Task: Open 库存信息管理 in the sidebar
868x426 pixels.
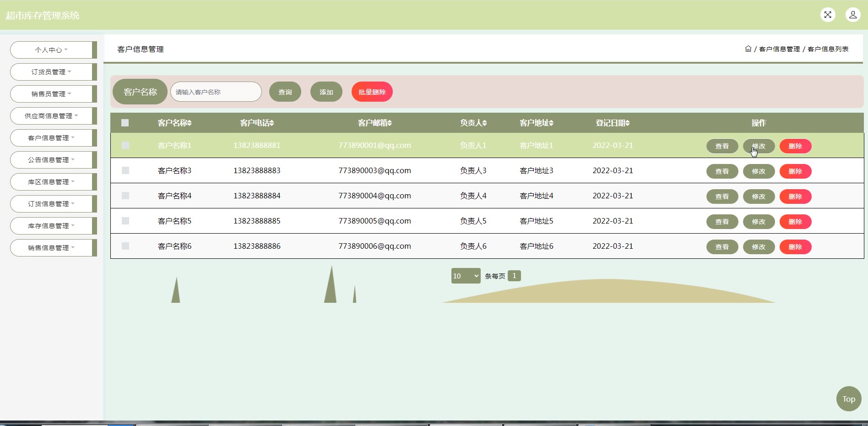Action: pos(51,226)
